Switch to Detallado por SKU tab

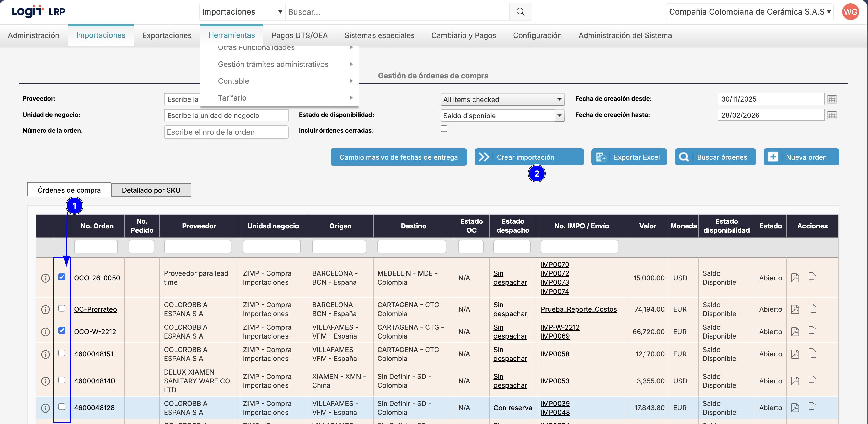[151, 190]
